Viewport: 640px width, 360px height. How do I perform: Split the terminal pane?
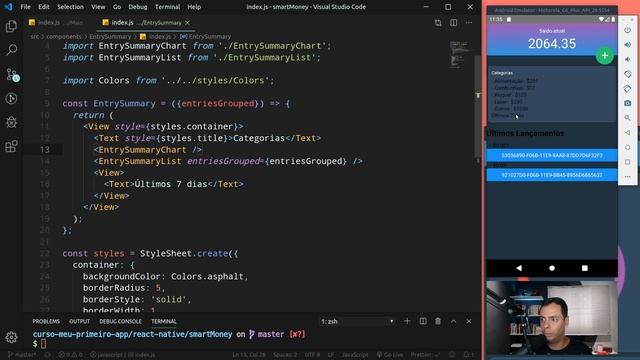point(423,321)
